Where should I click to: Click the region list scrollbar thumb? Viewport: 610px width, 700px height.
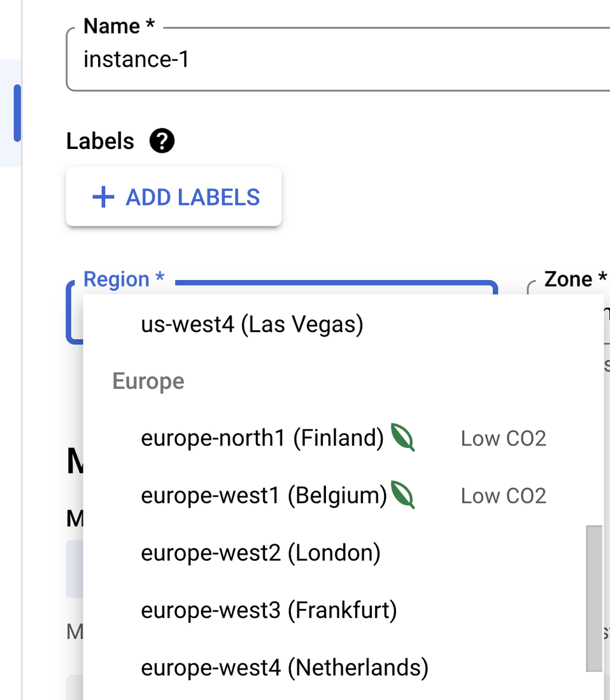point(593,598)
